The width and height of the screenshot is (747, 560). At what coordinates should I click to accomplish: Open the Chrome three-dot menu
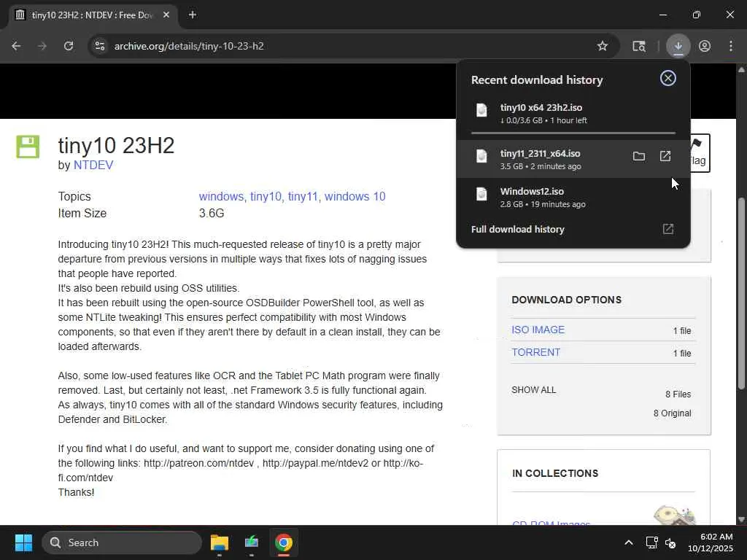731,46
